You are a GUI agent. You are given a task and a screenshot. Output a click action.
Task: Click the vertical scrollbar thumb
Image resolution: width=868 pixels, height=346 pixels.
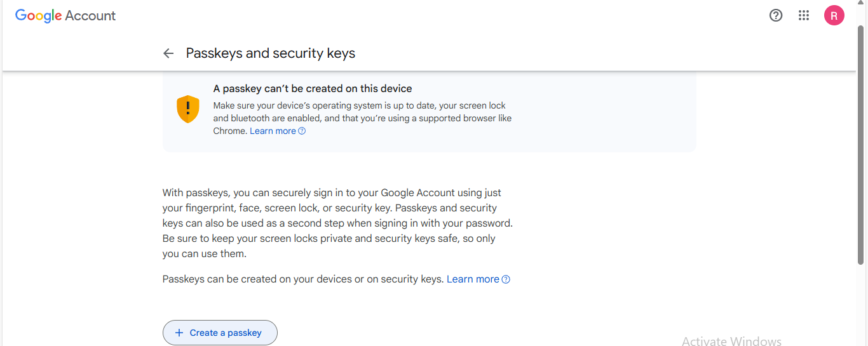coord(861,146)
